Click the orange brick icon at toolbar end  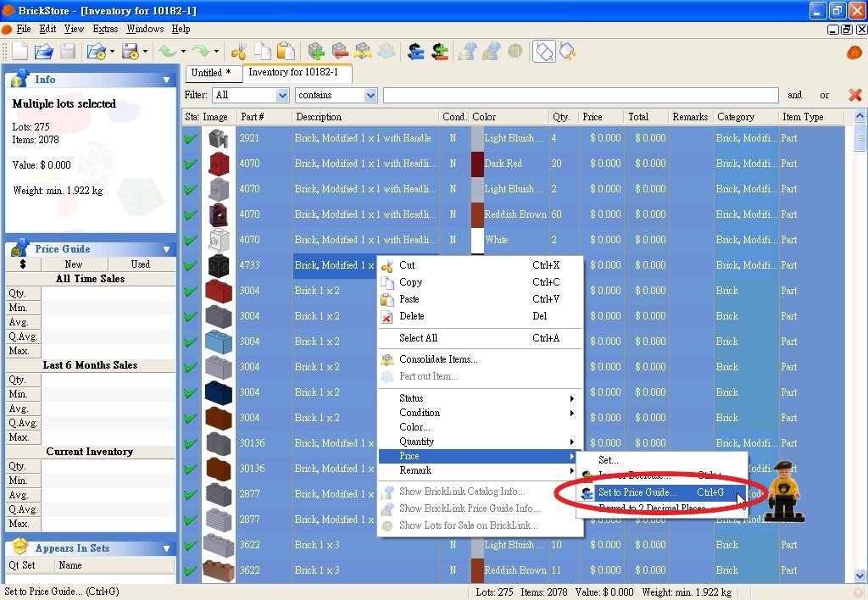[854, 52]
